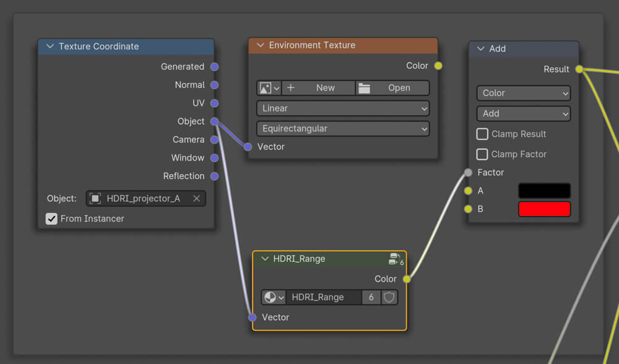The image size is (619, 364).
Task: Click HDRI_Range Vector input socket
Action: pyautogui.click(x=253, y=317)
